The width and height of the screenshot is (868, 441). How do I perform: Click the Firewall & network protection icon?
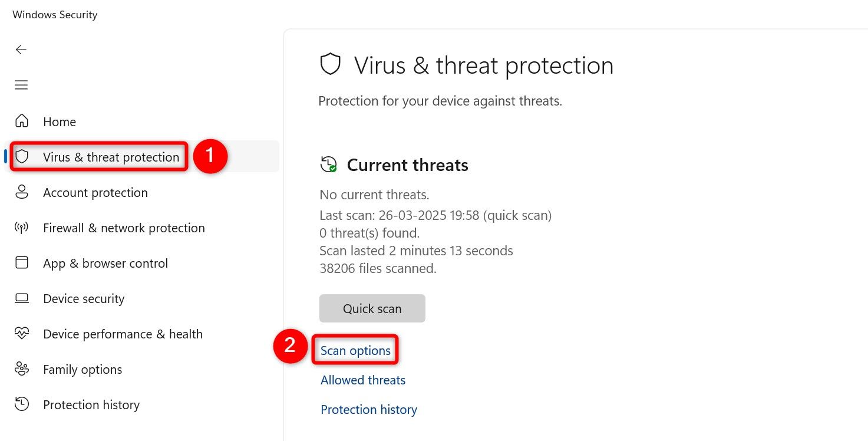point(21,228)
